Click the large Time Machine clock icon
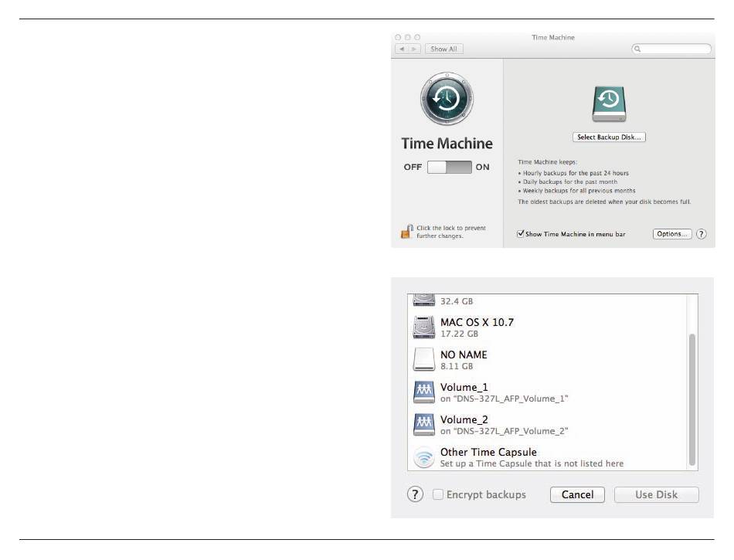 point(447,99)
